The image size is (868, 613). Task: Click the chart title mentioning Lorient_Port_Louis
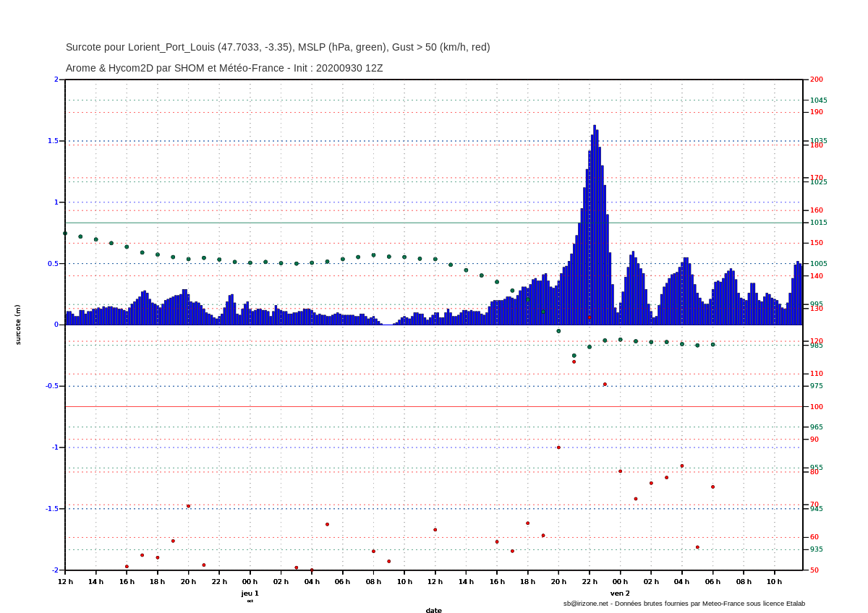click(x=278, y=47)
